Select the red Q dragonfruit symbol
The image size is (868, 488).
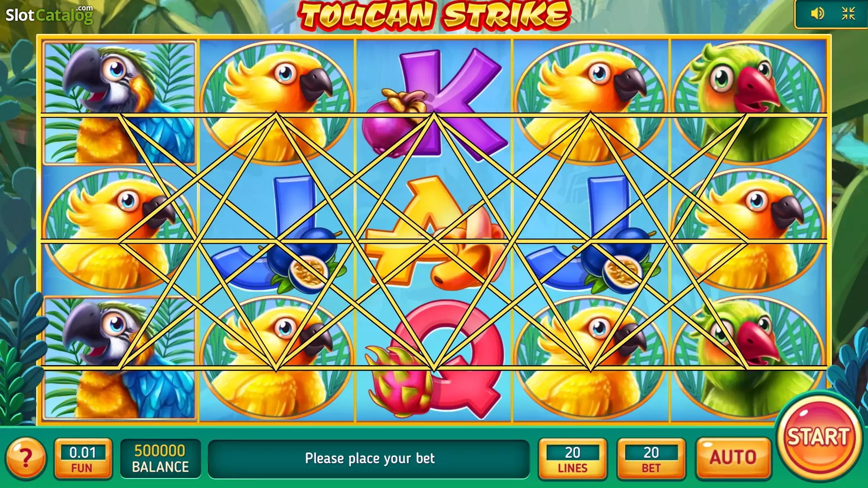(433, 359)
